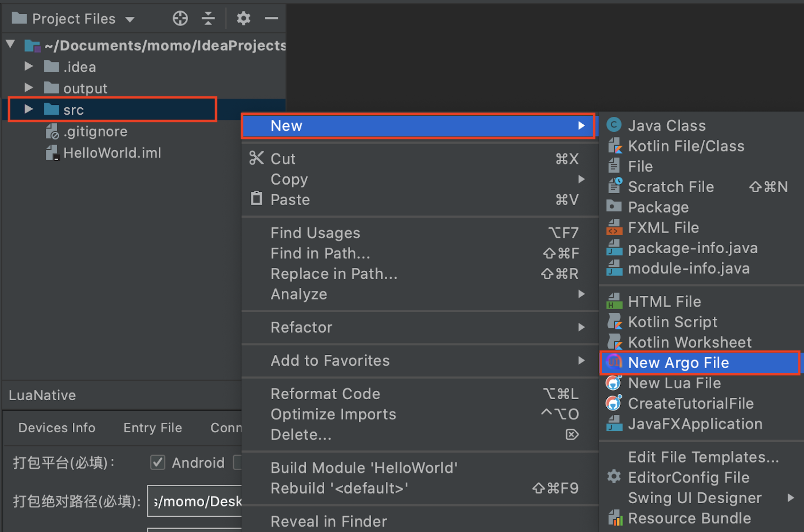804x532 pixels.
Task: Choose Cut from the context menu
Action: pyautogui.click(x=283, y=159)
